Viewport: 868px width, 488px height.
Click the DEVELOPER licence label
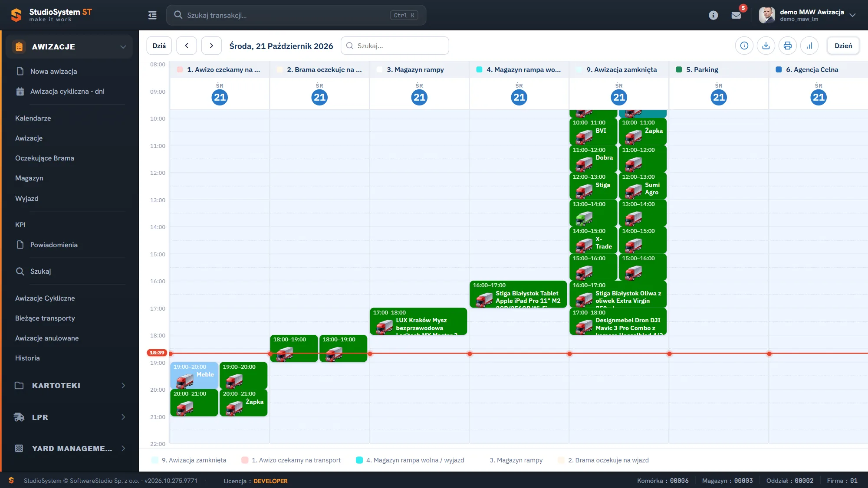pos(270,481)
